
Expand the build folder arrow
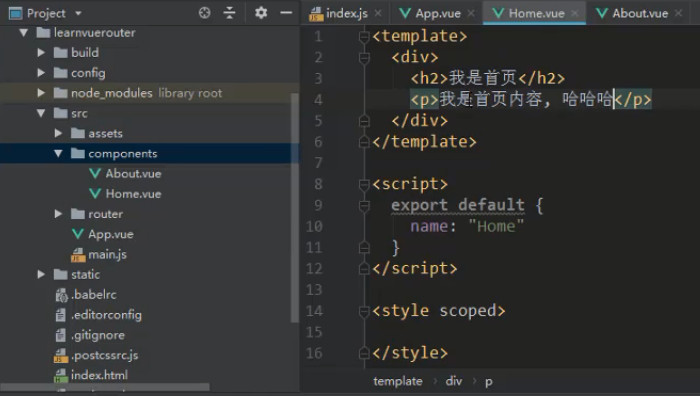(x=41, y=53)
